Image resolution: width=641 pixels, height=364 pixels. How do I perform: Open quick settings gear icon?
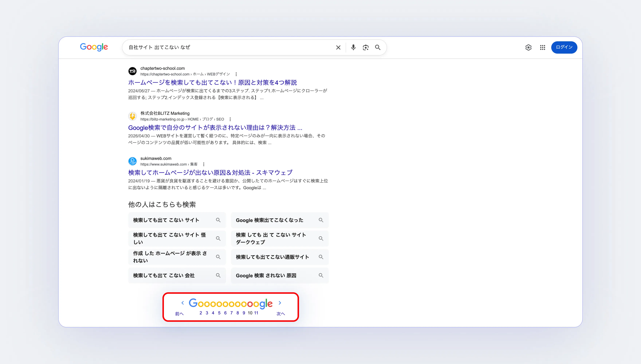pyautogui.click(x=528, y=48)
